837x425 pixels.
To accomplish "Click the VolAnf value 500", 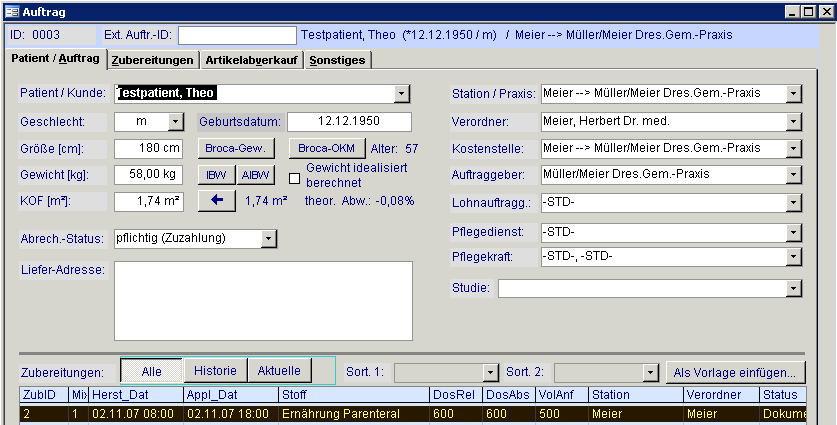I will coord(562,413).
